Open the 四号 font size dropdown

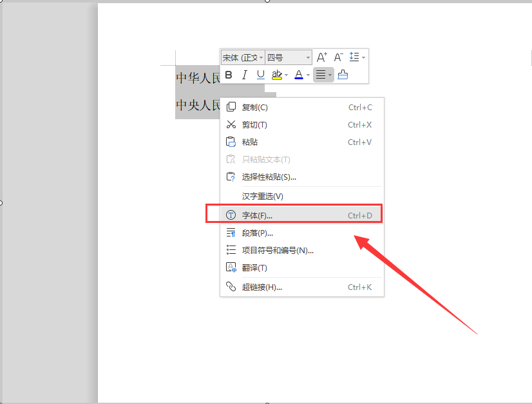[x=289, y=57]
